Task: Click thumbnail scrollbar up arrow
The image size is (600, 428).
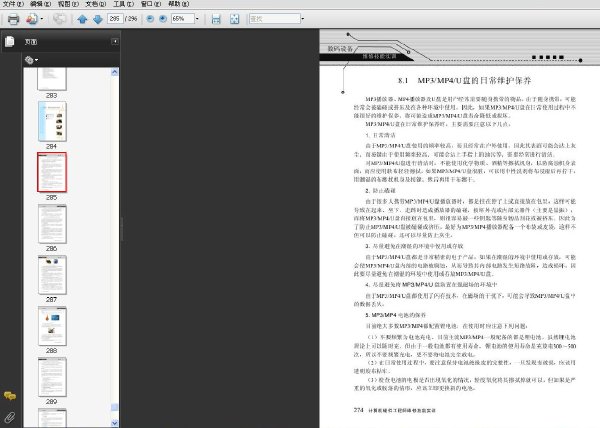Action: [114, 72]
